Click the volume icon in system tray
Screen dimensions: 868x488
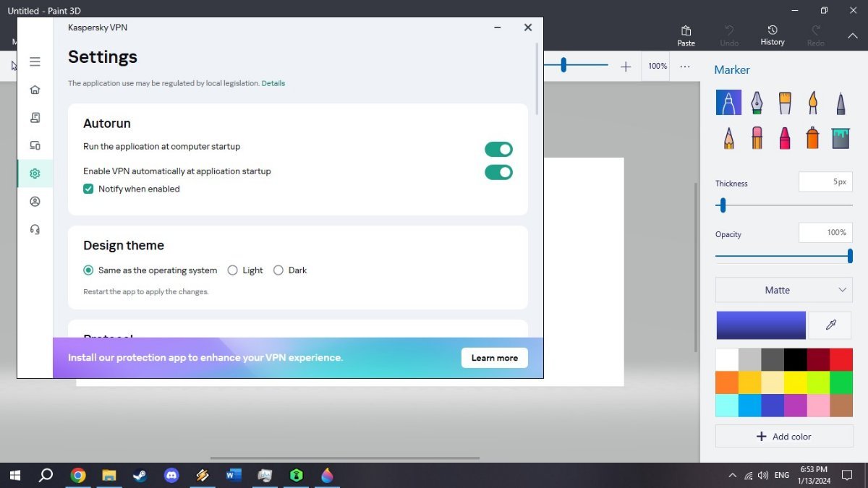point(763,475)
